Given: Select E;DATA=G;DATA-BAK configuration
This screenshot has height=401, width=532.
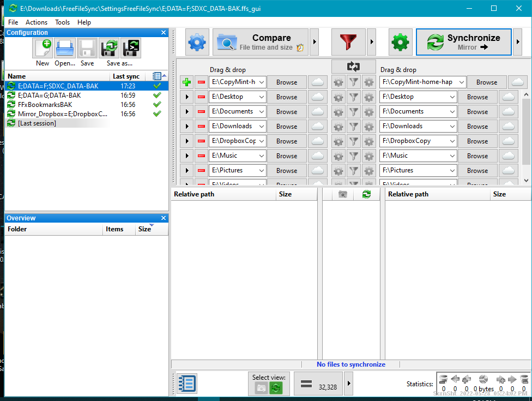Looking at the screenshot, I should click(x=87, y=95).
